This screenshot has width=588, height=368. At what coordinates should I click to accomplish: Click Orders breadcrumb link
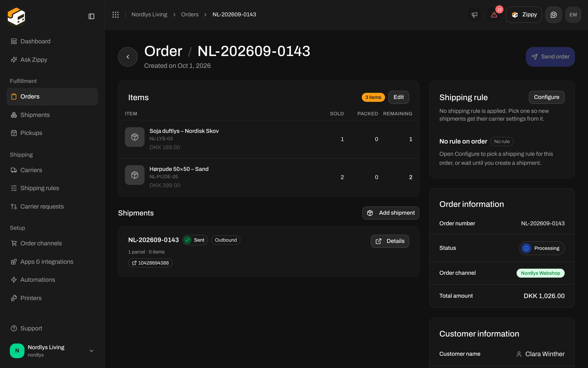pos(189,15)
